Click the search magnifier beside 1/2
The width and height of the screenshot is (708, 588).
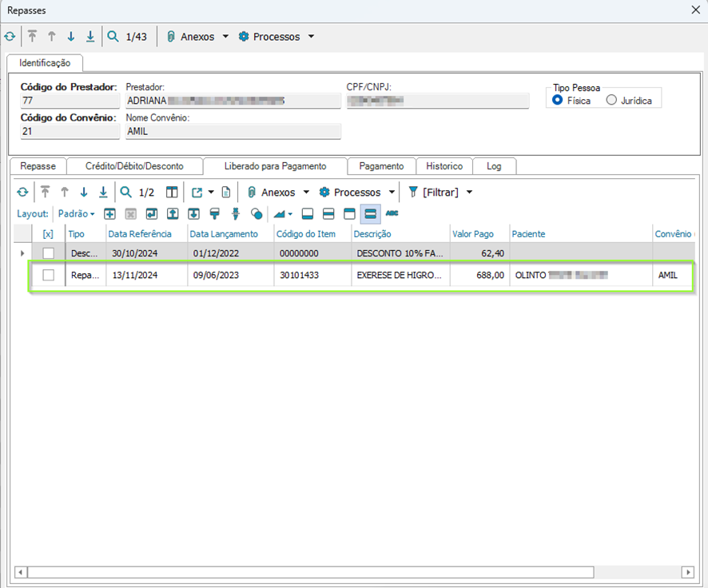[126, 193]
